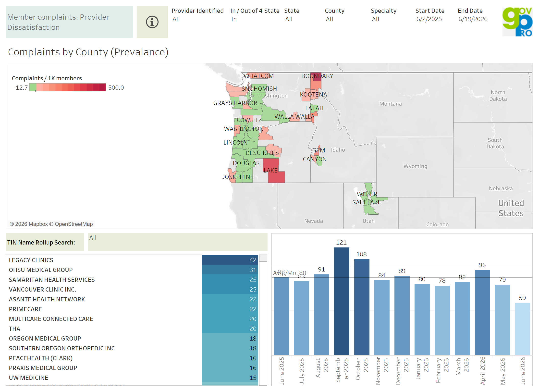This screenshot has width=539, height=392.
Task: Click the WHATCOM county label on the map
Action: pos(258,76)
